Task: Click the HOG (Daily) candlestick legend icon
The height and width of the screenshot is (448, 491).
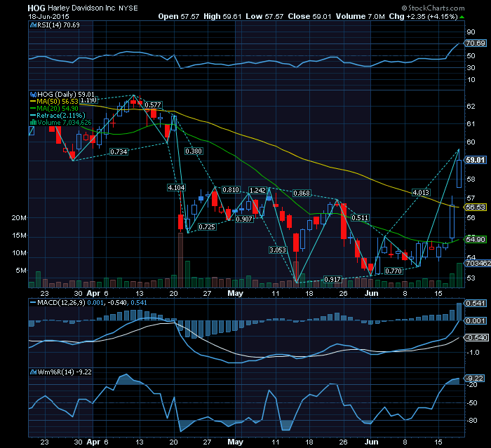Action: 33,94
